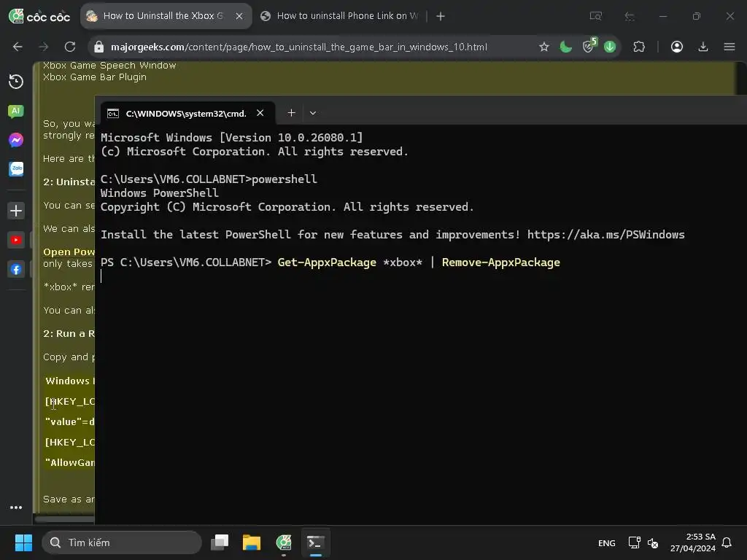Image resolution: width=747 pixels, height=560 pixels.
Task: Open a new browser tab
Action: [441, 16]
